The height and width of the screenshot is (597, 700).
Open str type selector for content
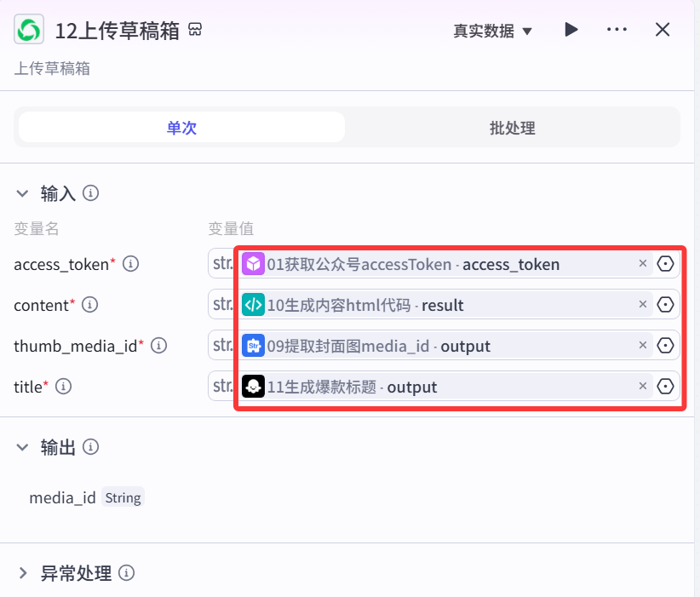(x=222, y=305)
